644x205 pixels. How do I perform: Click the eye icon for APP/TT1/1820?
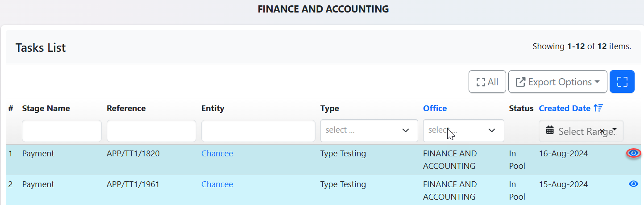pyautogui.click(x=633, y=153)
